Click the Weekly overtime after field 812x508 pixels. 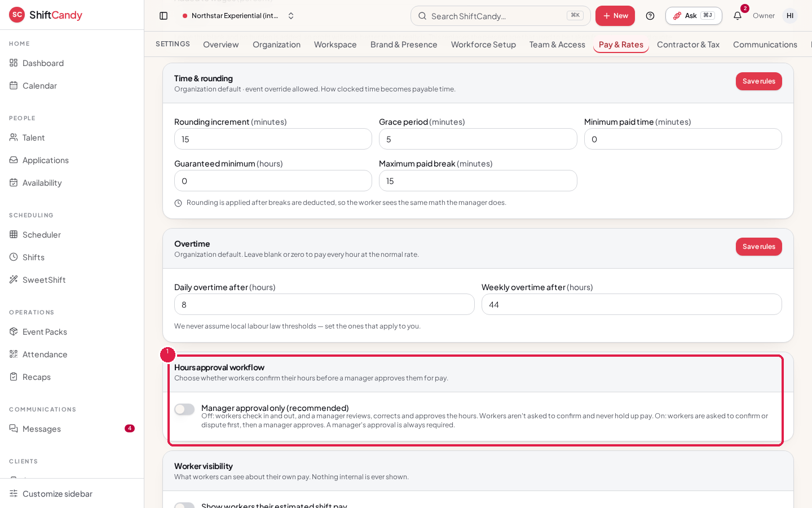[x=632, y=304]
